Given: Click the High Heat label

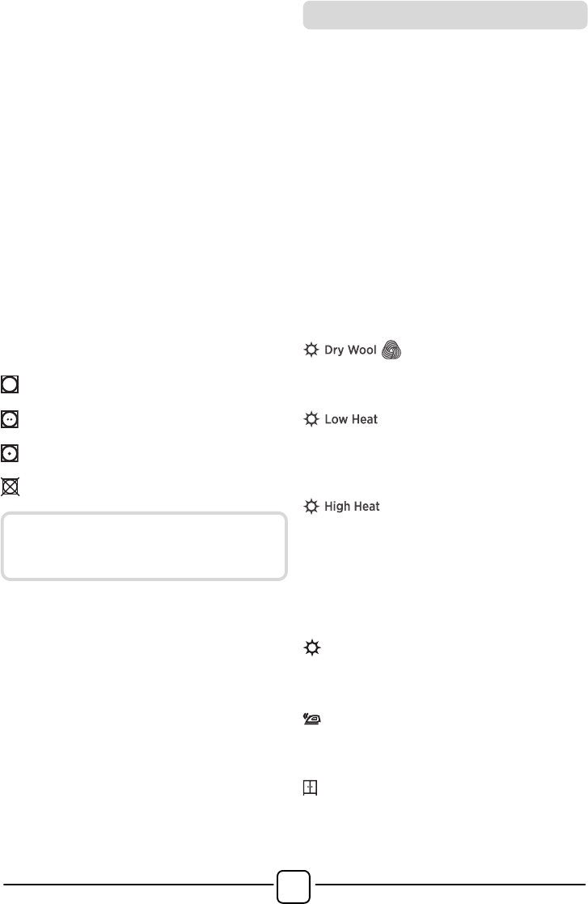Looking at the screenshot, I should [x=352, y=506].
